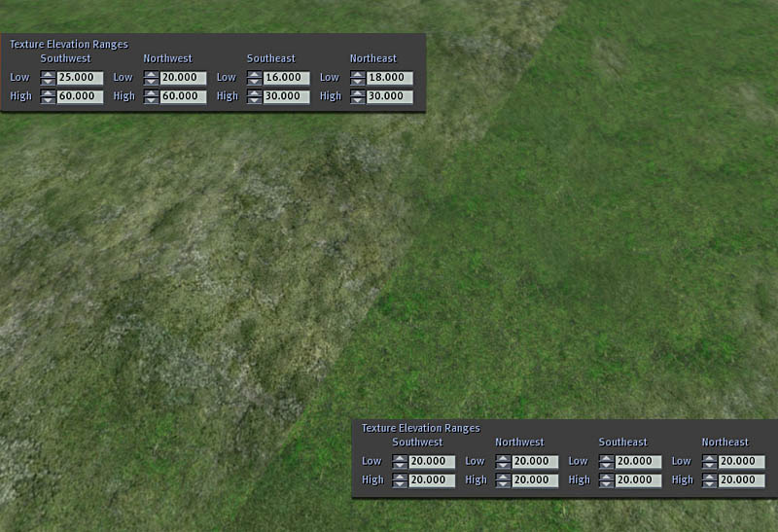The width and height of the screenshot is (778, 532).
Task: Click 'Southeast' heading in bottom panel
Action: tap(622, 443)
